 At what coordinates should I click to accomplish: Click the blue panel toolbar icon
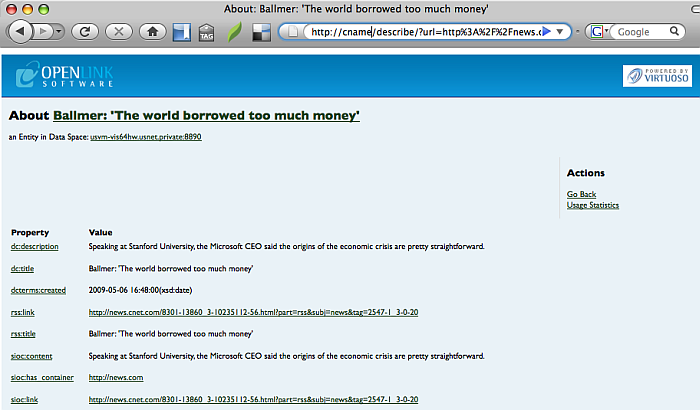click(182, 32)
